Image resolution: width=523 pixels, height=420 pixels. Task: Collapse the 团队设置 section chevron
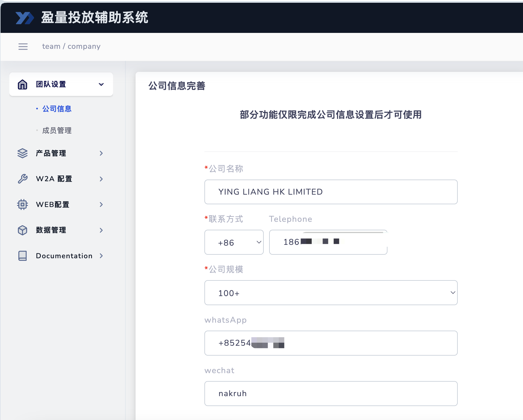[x=101, y=84]
